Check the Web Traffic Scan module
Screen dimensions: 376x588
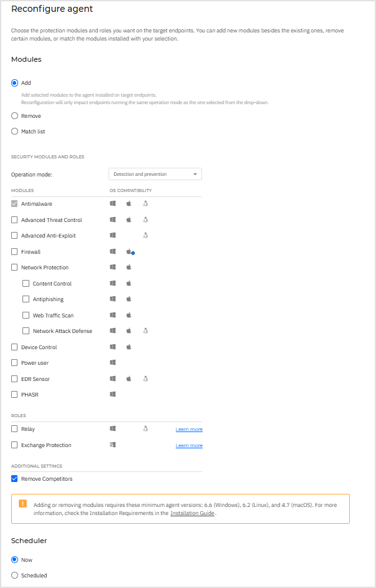(x=25, y=315)
